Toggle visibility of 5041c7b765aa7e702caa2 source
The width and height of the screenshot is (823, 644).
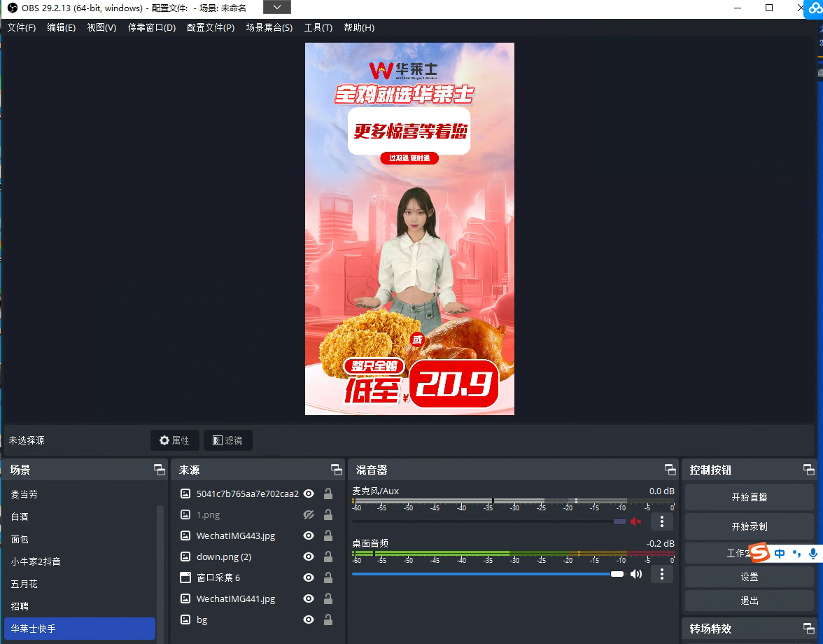click(x=309, y=494)
